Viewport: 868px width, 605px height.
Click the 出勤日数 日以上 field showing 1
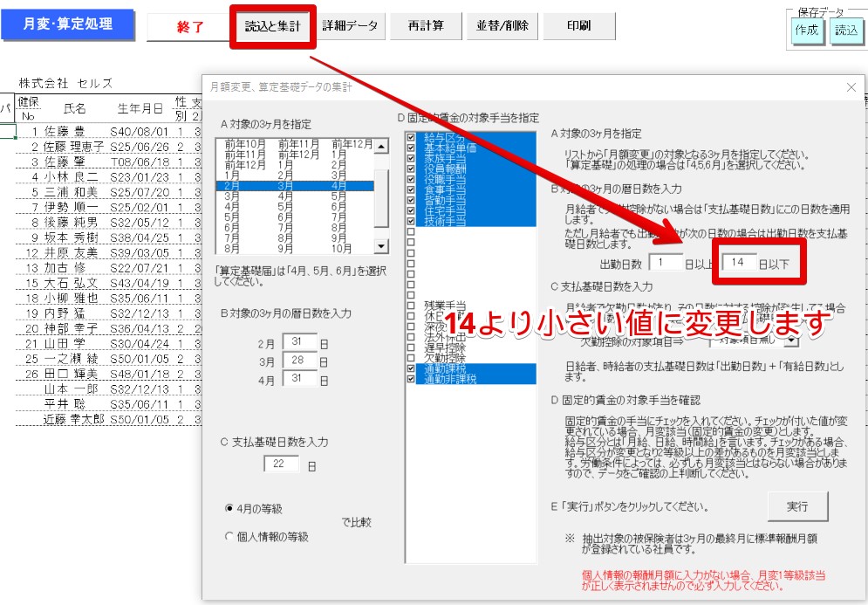pyautogui.click(x=666, y=263)
